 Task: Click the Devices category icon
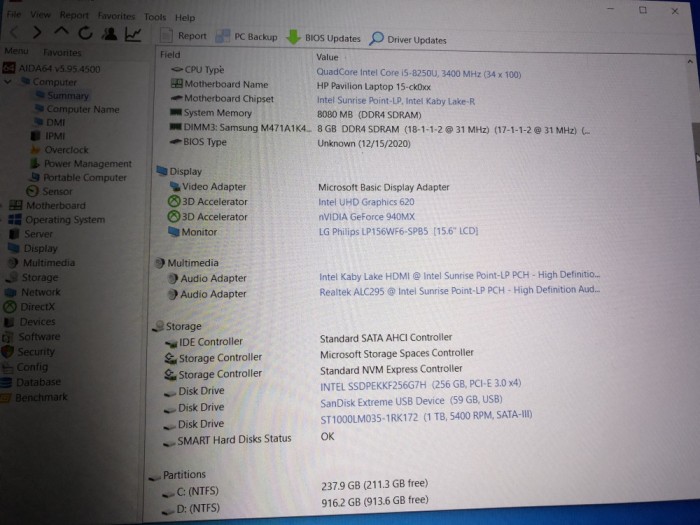(8, 321)
